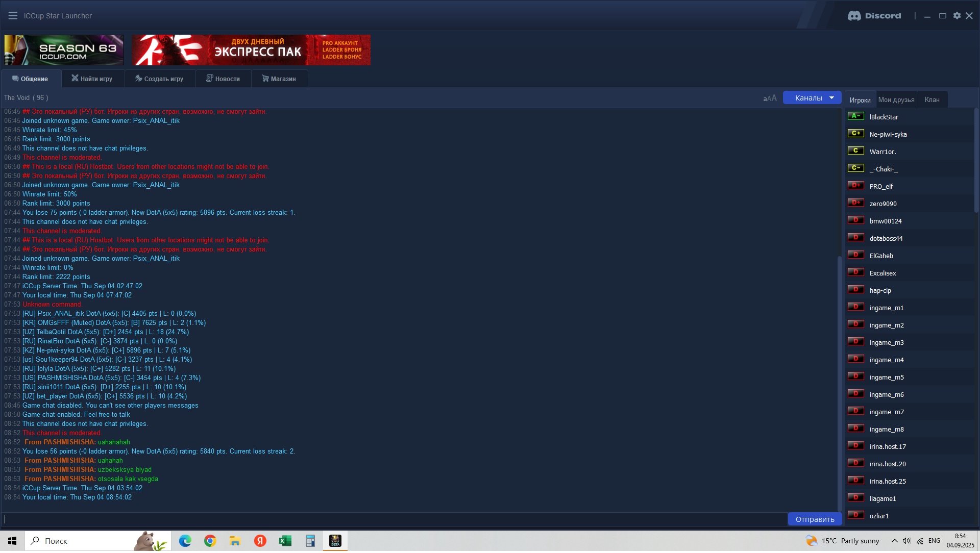This screenshot has width=980, height=553.
Task: Click A- rank icon next to lBlackStar
Action: [856, 116]
